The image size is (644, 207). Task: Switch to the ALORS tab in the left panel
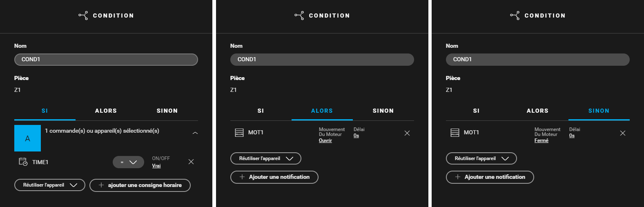coord(106,111)
